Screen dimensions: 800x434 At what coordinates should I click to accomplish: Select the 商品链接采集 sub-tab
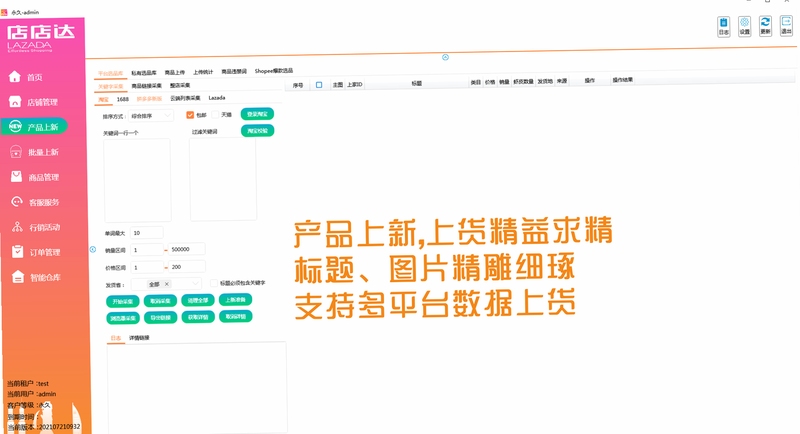(x=146, y=86)
